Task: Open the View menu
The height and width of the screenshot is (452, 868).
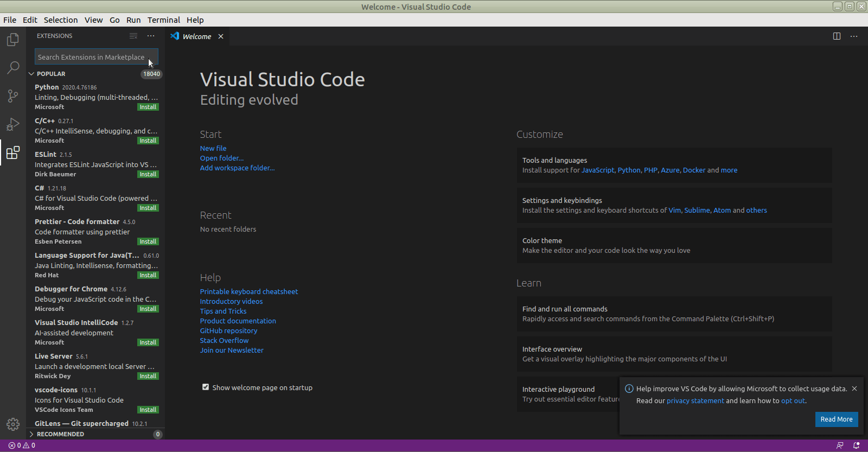Action: click(93, 20)
